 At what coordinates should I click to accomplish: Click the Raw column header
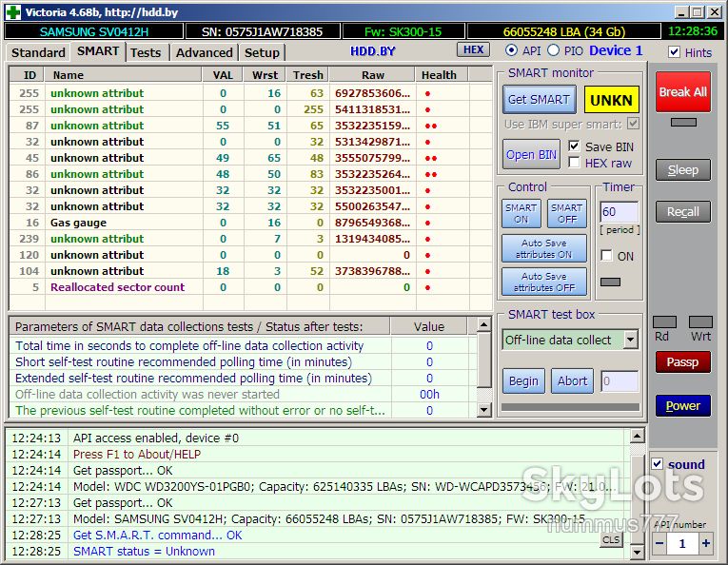tap(373, 75)
